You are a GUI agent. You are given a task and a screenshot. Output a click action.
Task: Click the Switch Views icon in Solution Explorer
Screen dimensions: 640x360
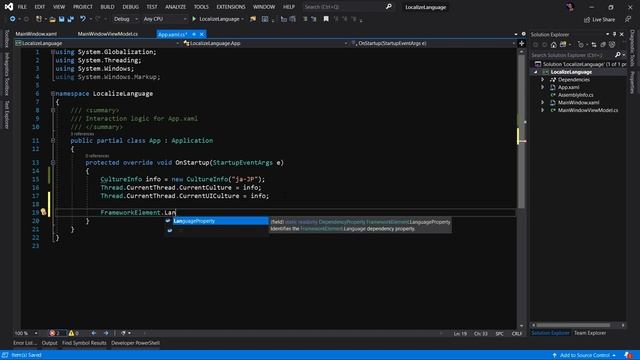[563, 45]
